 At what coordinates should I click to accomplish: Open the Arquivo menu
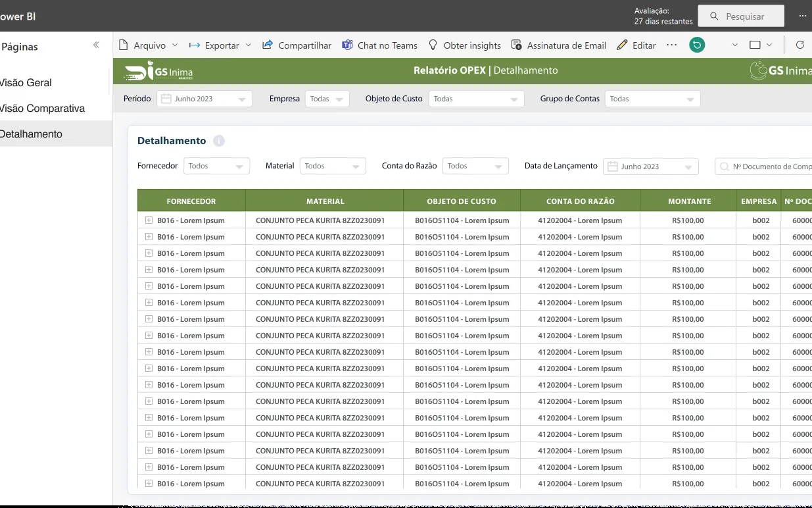click(x=148, y=45)
